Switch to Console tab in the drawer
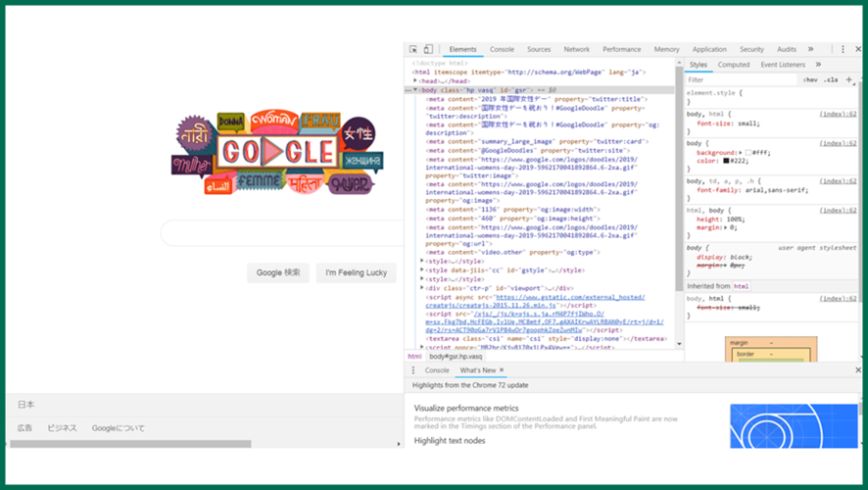Viewport: 868px width, 490px height. 437,369
